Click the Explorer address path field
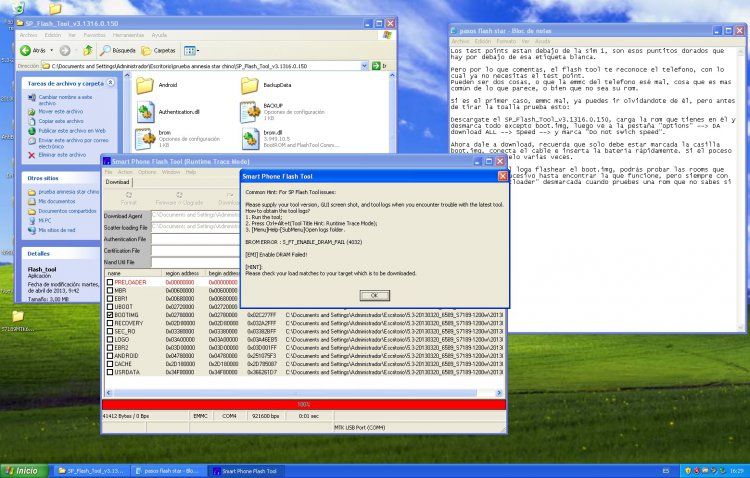Screen dimensions: 750x478 (205, 66)
